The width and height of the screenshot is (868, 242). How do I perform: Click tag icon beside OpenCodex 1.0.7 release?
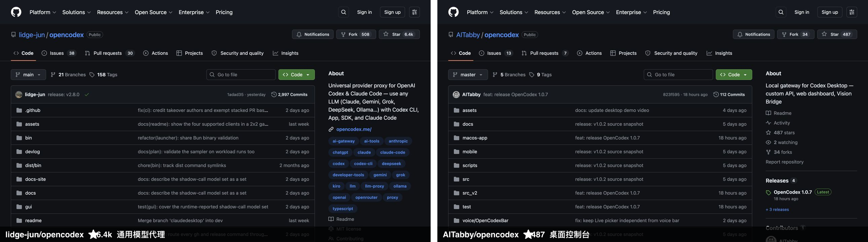click(768, 193)
